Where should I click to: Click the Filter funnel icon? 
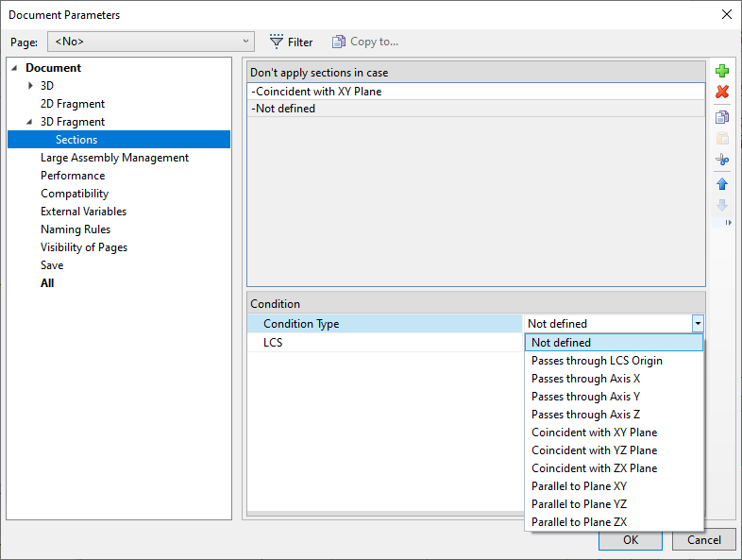click(x=277, y=42)
